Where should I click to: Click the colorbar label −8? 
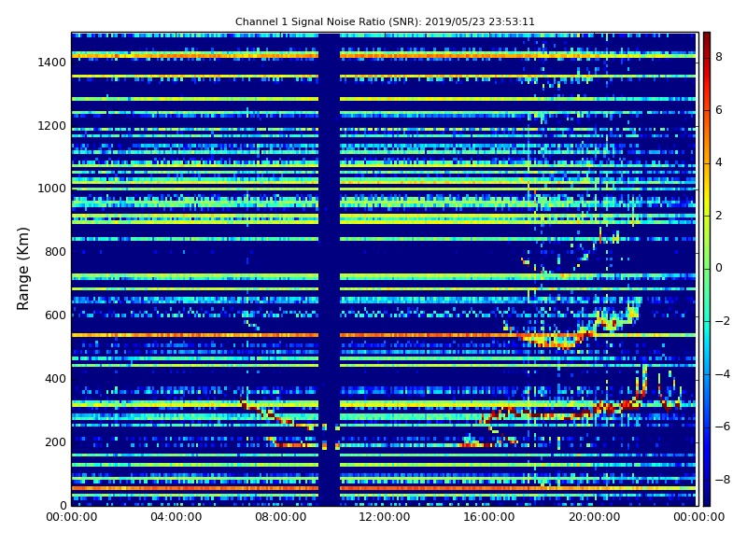point(722,480)
